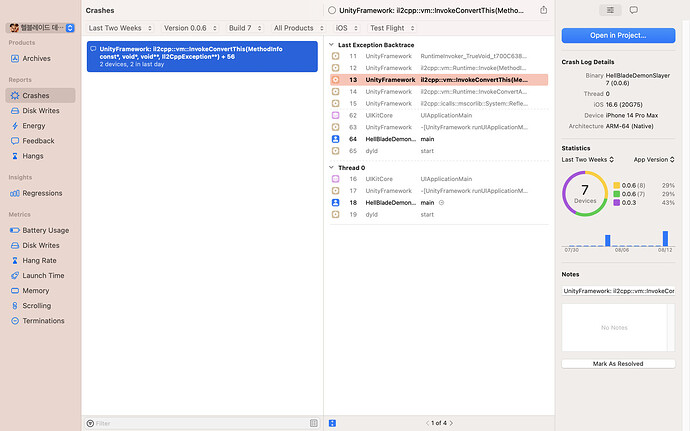Select frame 62 UIKitCore UIApplicationMain
This screenshot has height=431, width=690.
coord(439,115)
